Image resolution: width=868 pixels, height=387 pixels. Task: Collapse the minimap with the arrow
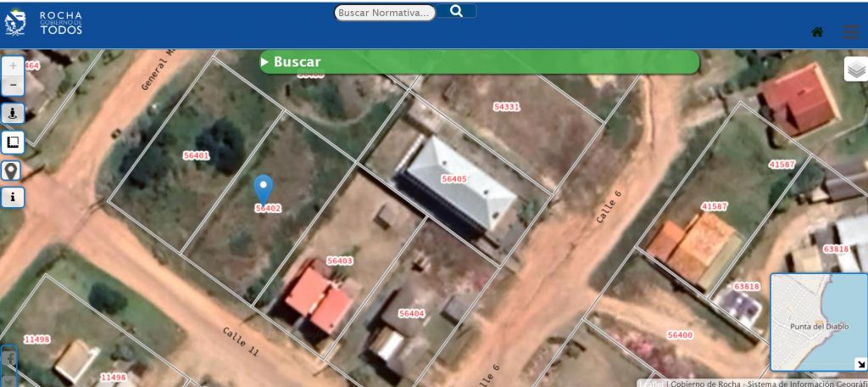pyautogui.click(x=860, y=364)
